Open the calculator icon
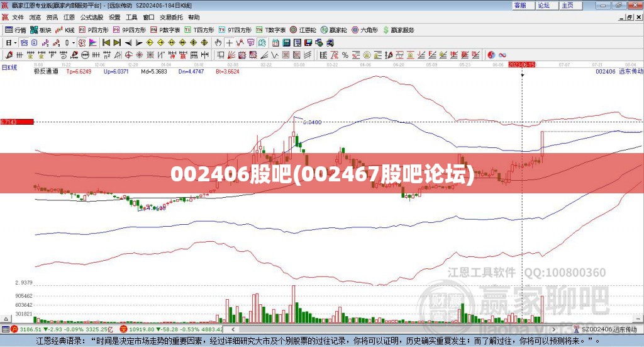The width and height of the screenshot is (644, 347). tap(286, 43)
